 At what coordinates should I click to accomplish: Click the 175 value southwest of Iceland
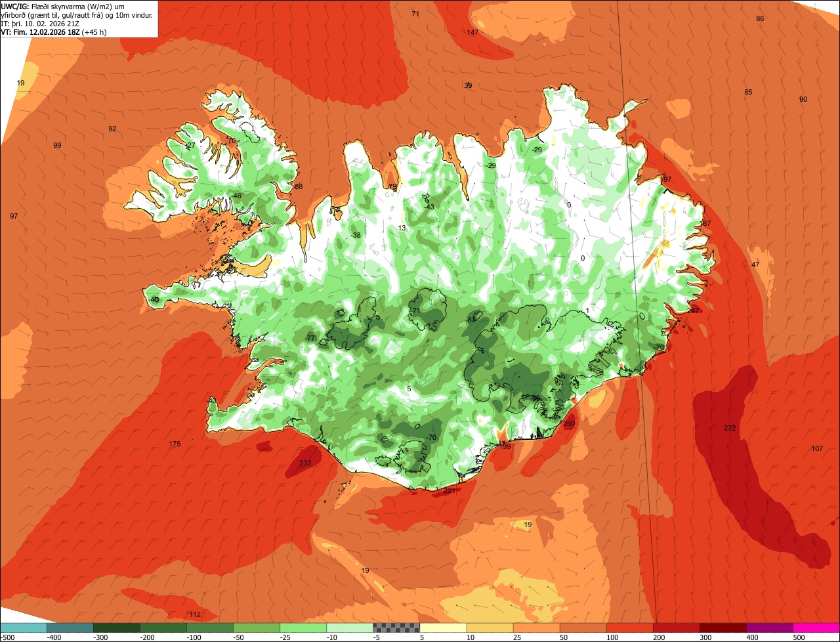175,444
